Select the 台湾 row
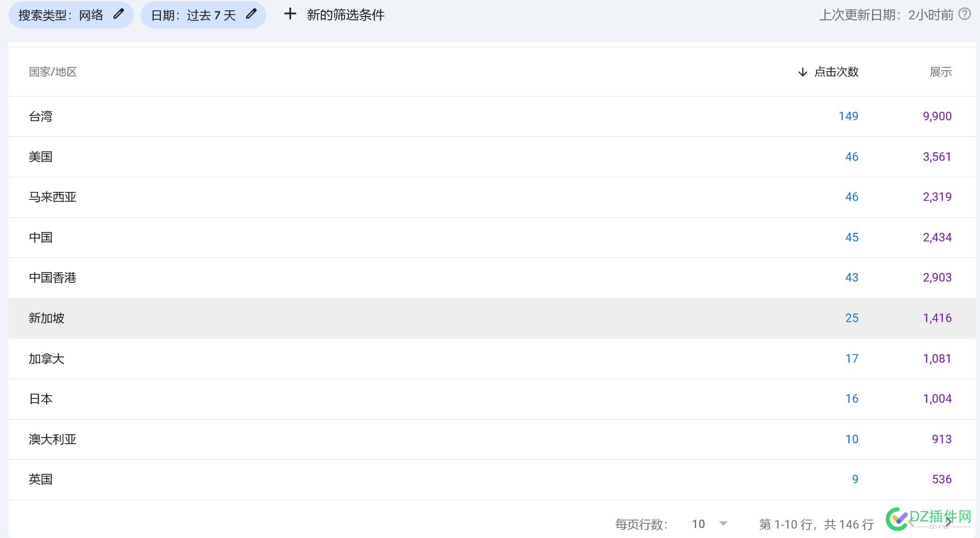Viewport: 980px width, 538px height. (492, 116)
